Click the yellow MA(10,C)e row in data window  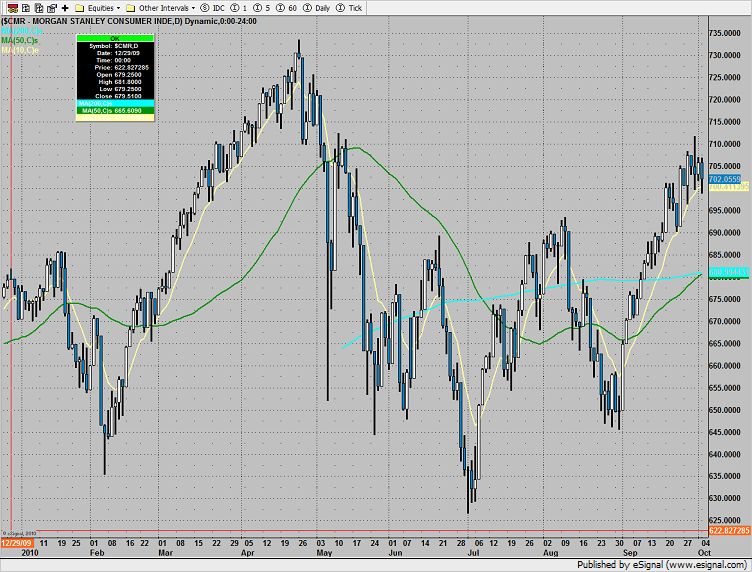pyautogui.click(x=115, y=117)
